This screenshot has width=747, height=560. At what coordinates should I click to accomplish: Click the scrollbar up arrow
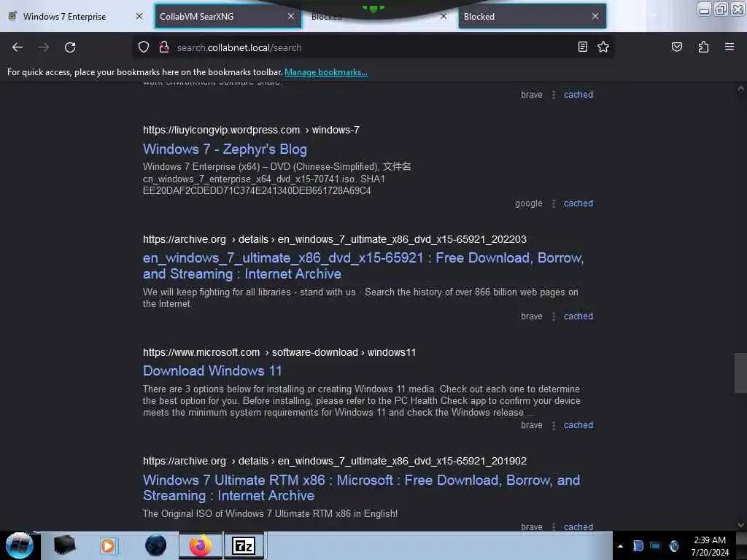(740, 88)
